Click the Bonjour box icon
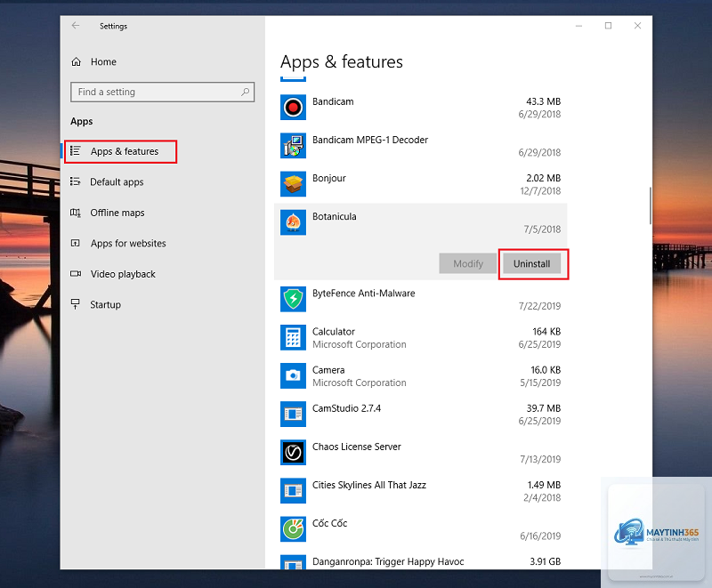 (293, 184)
